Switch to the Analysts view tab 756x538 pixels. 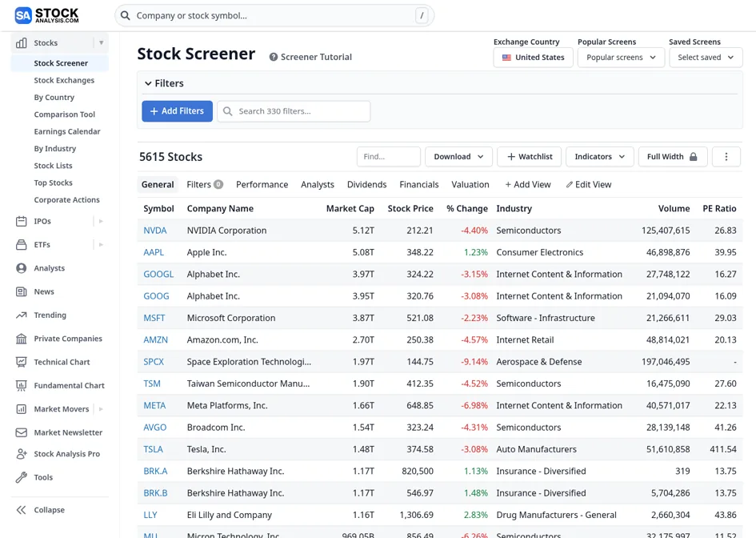coord(318,184)
